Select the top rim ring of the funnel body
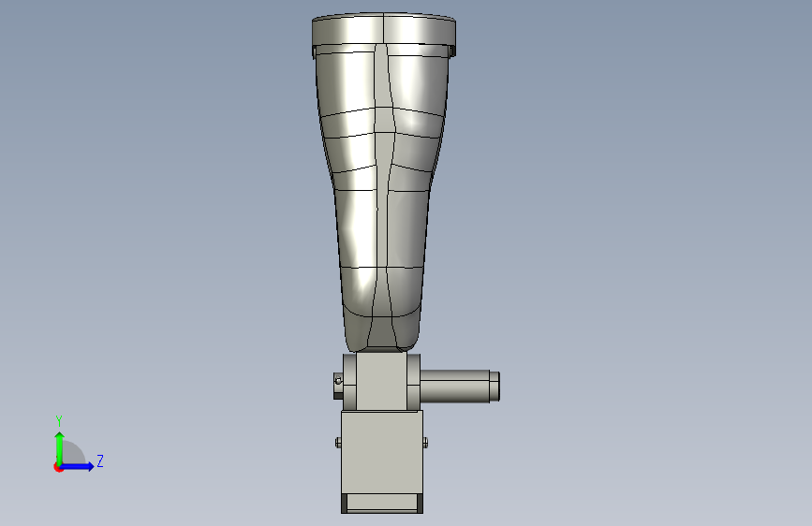This screenshot has width=812, height=526. (384, 31)
